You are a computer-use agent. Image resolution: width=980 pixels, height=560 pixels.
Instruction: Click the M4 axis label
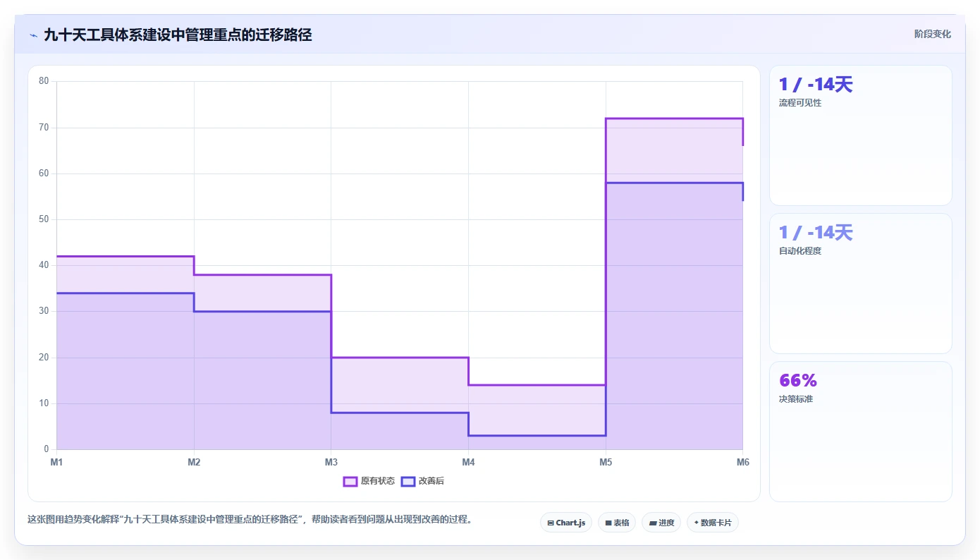(x=468, y=463)
